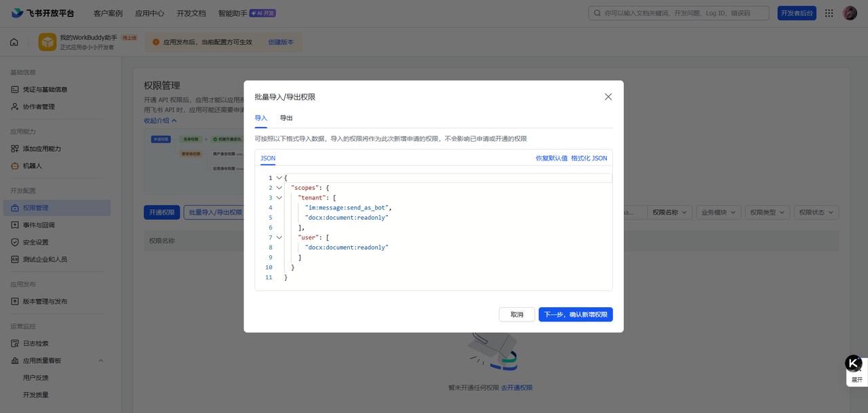Click 恢复默认值 to reset the JSON
This screenshot has width=868, height=413.
pyautogui.click(x=551, y=158)
